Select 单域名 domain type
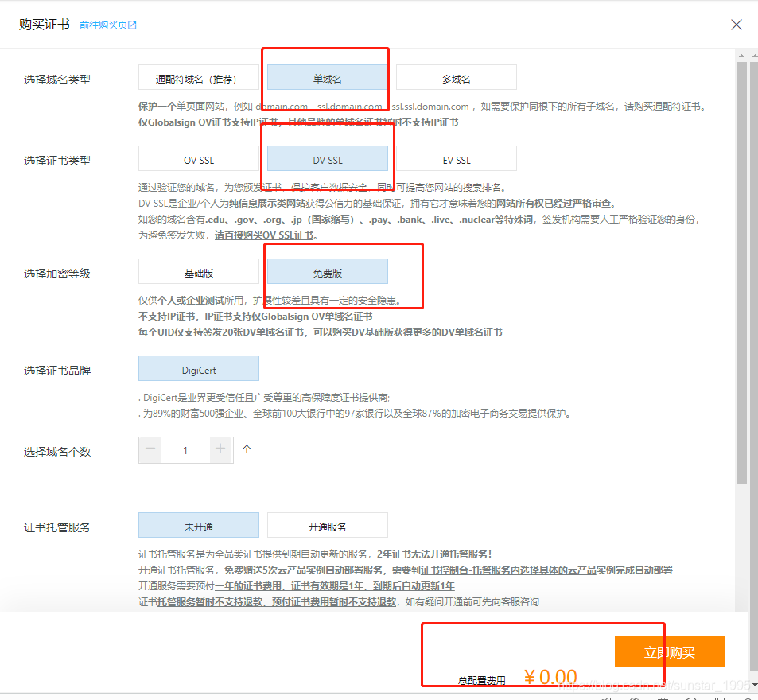This screenshot has width=758, height=700. click(x=327, y=78)
